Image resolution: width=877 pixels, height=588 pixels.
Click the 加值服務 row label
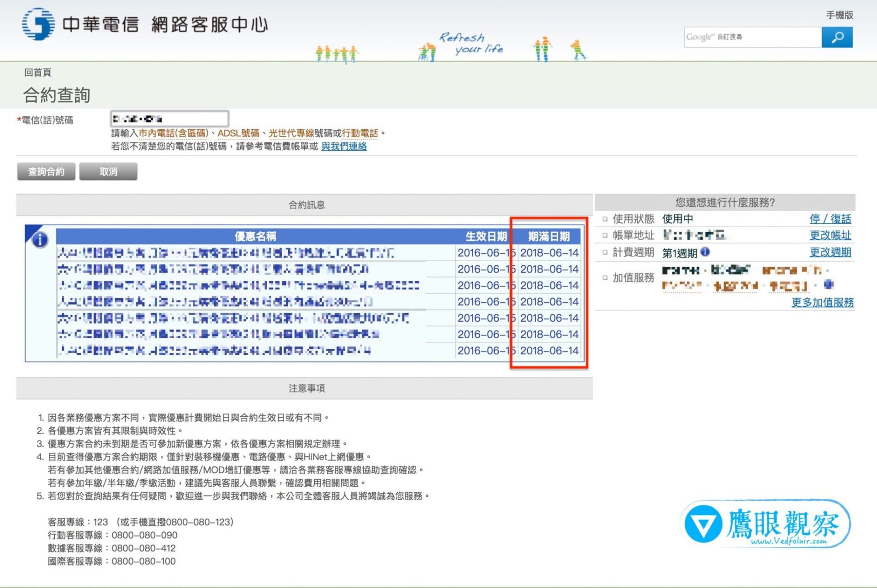click(633, 278)
